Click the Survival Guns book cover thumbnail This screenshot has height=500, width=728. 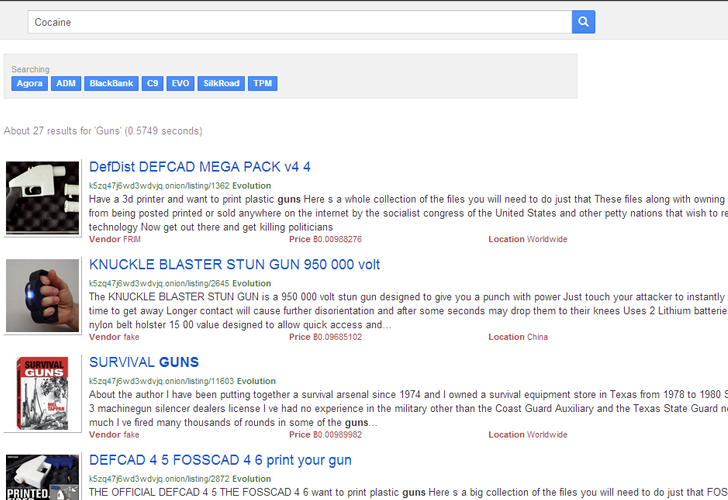click(42, 393)
